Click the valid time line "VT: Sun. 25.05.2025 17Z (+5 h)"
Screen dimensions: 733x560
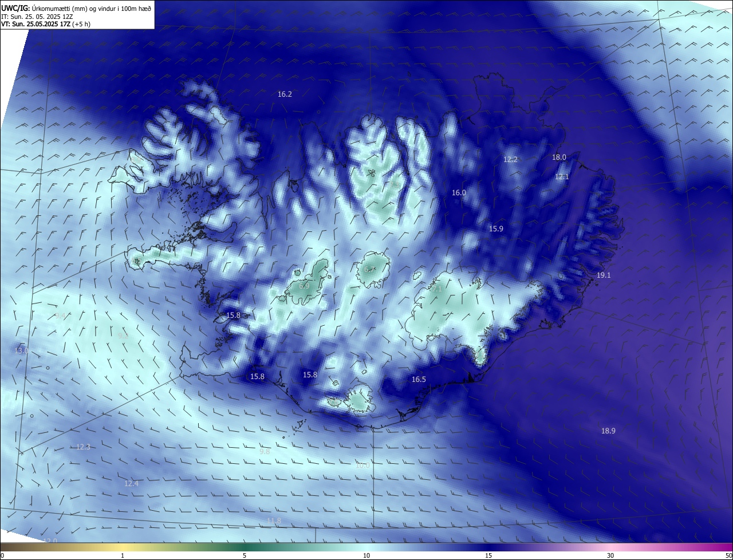pos(46,24)
